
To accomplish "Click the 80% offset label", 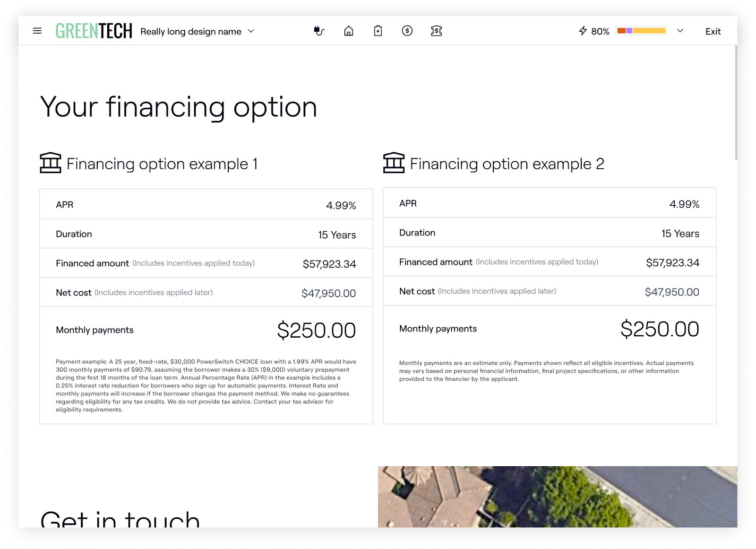I will 600,32.
